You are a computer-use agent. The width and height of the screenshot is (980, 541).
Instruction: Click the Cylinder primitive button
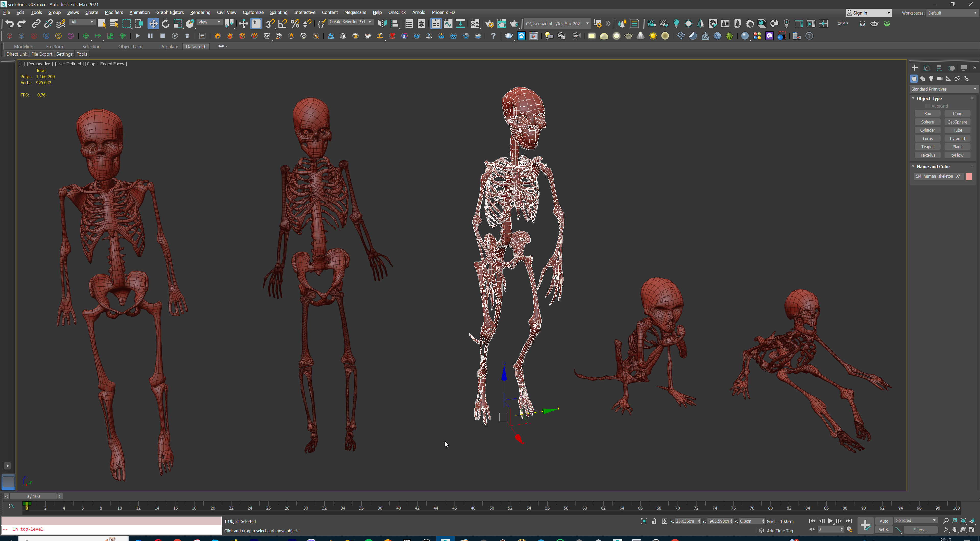pyautogui.click(x=927, y=130)
